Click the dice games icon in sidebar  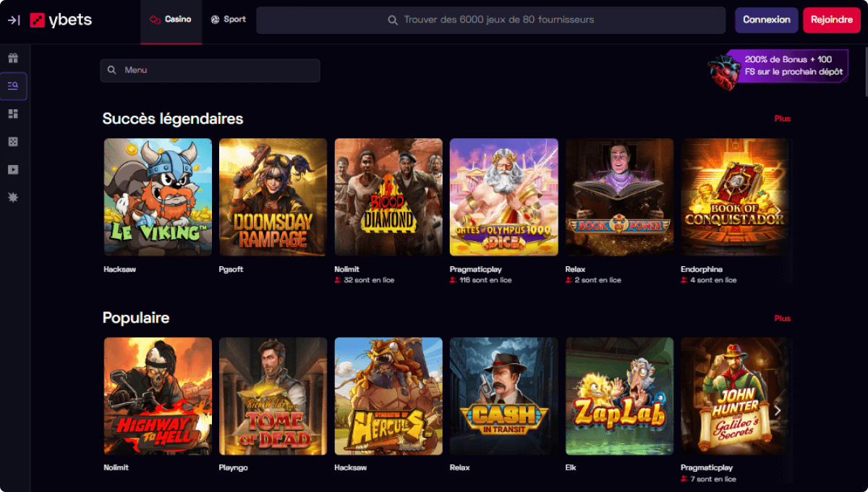tap(13, 141)
